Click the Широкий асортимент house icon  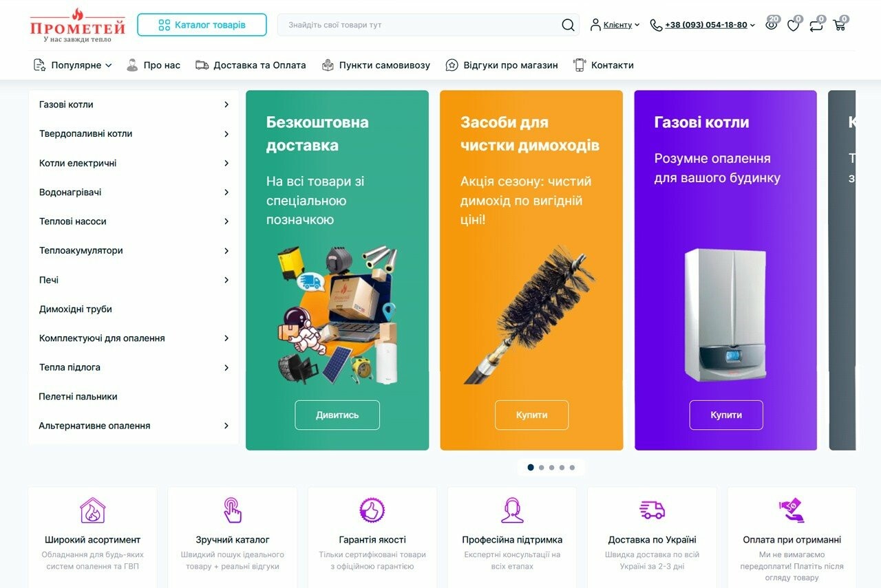point(92,510)
